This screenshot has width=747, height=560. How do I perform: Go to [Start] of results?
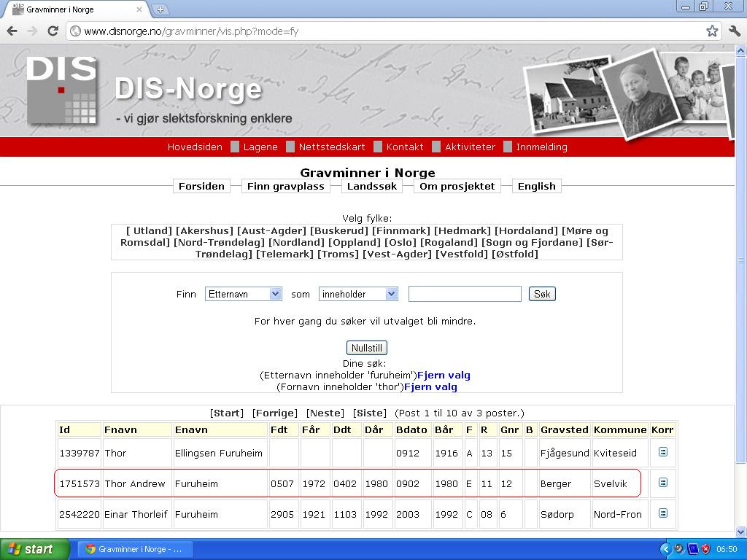(227, 413)
